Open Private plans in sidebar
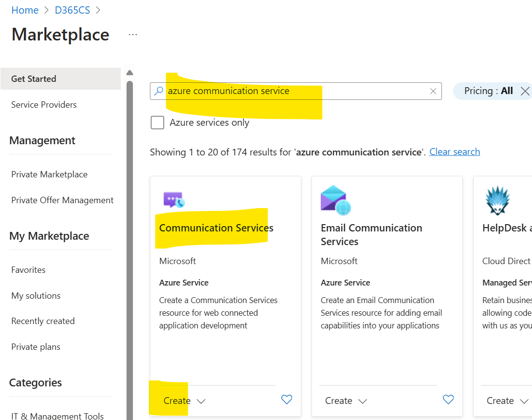 pos(36,347)
